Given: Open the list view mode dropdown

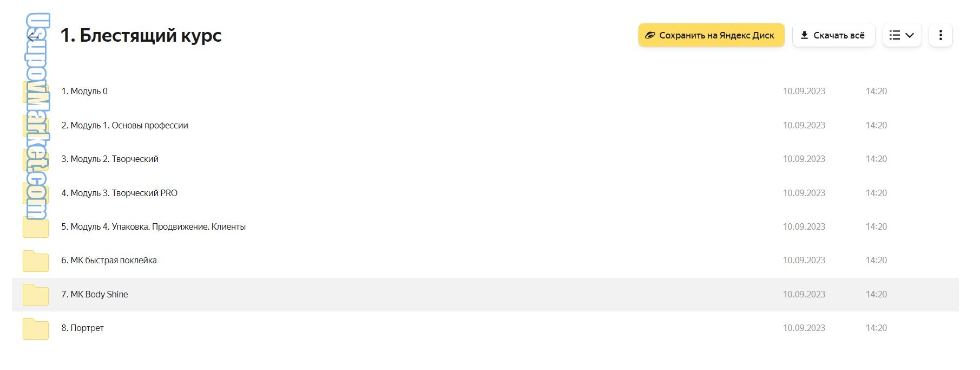Looking at the screenshot, I should click(902, 35).
